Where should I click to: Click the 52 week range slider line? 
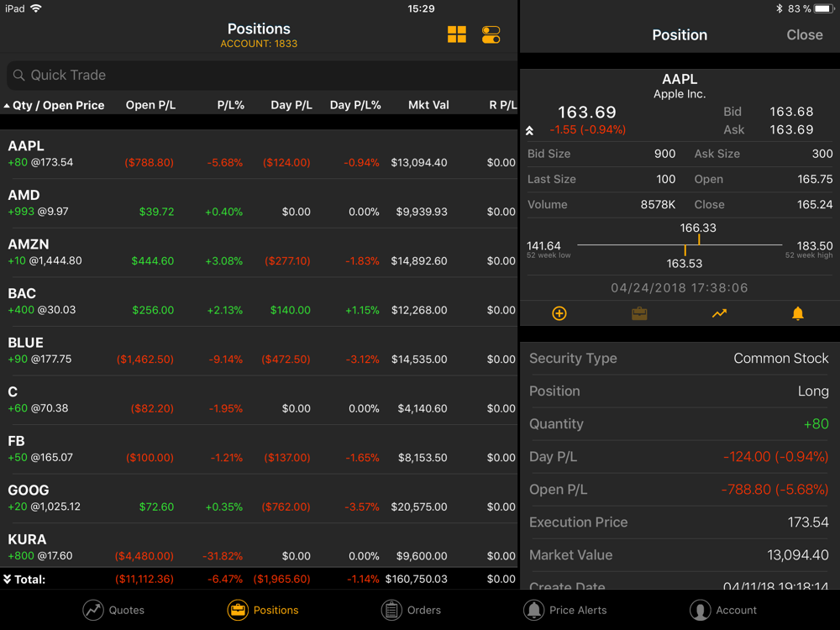pos(680,244)
